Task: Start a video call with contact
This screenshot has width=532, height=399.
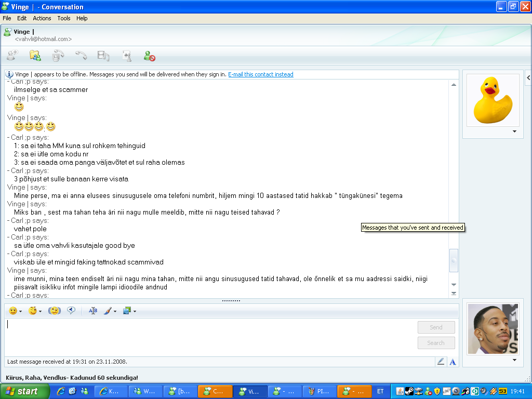Action: coord(58,56)
